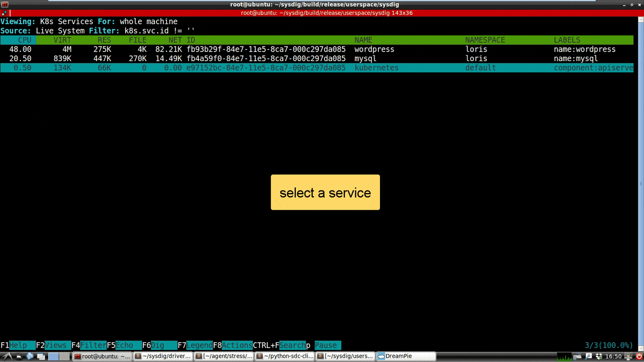Image resolution: width=644 pixels, height=362 pixels.
Task: Click the package update tray icon
Action: [x=599, y=356]
